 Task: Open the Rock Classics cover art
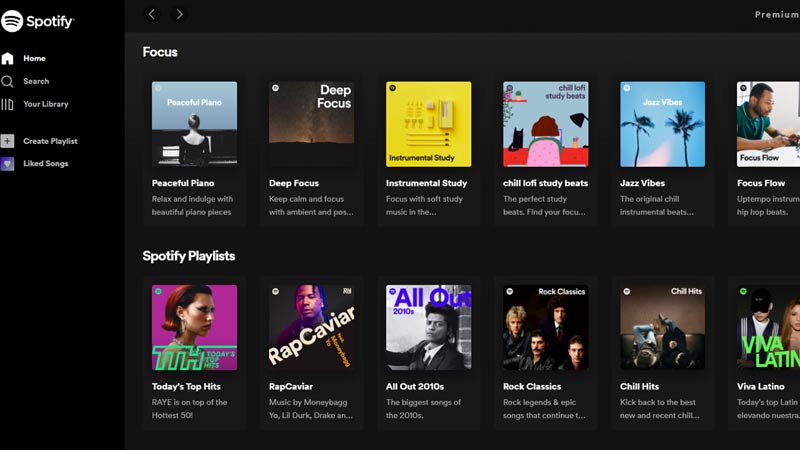[x=545, y=328]
